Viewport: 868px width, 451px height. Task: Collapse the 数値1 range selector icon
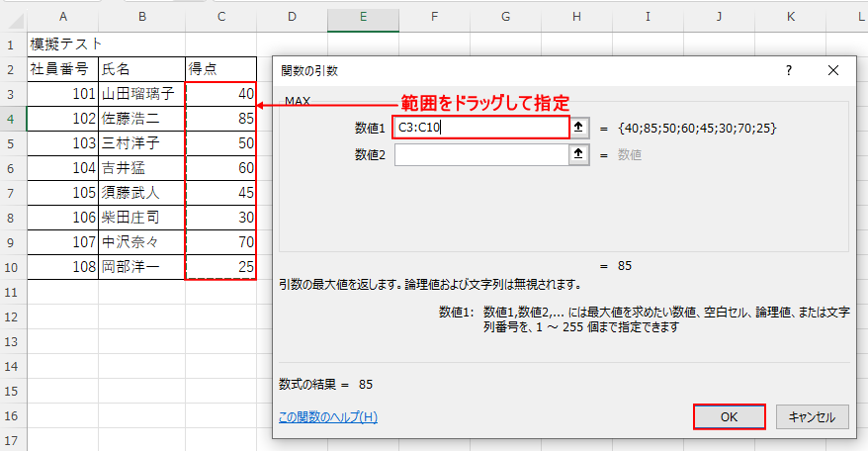[x=578, y=128]
